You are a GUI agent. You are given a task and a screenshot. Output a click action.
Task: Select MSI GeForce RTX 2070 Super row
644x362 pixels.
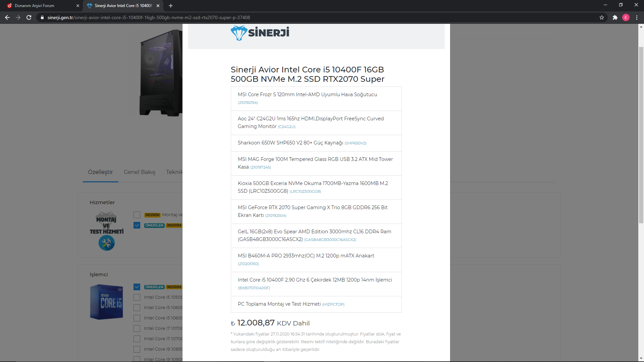[x=316, y=212]
